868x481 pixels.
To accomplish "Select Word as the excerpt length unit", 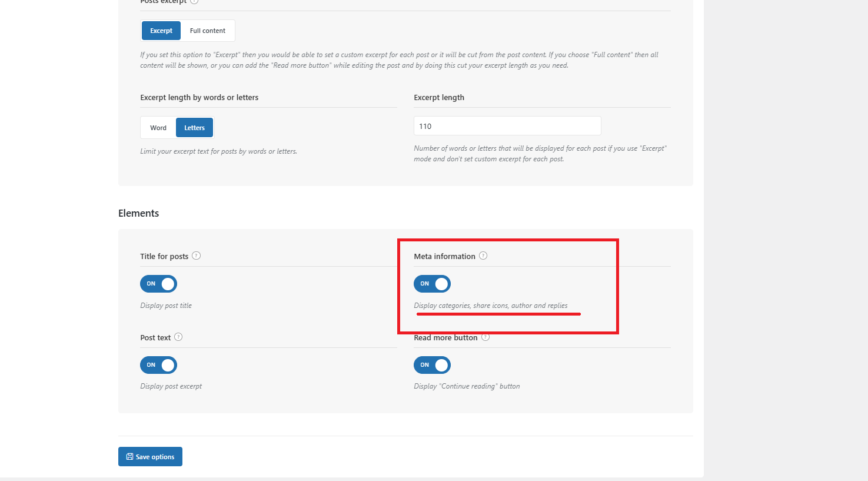I will tap(158, 128).
